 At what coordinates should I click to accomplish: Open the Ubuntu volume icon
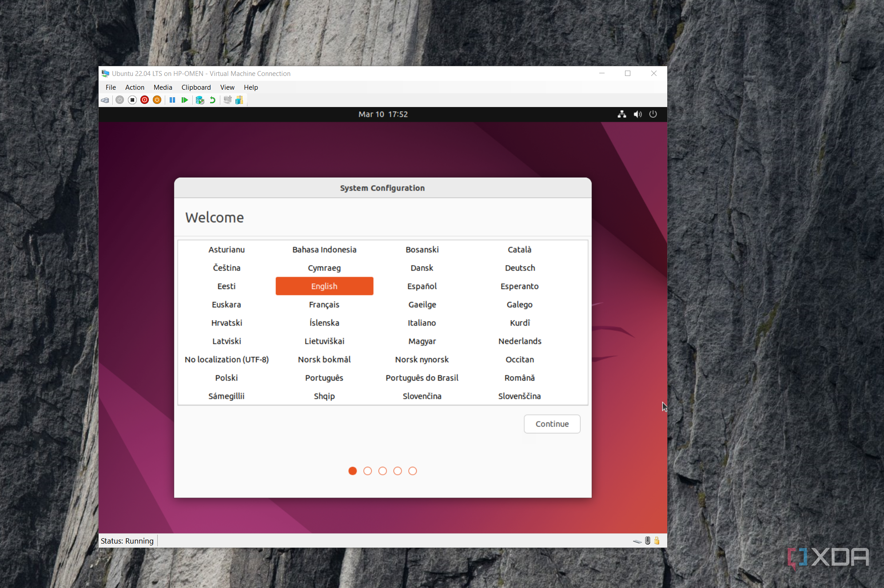(637, 114)
